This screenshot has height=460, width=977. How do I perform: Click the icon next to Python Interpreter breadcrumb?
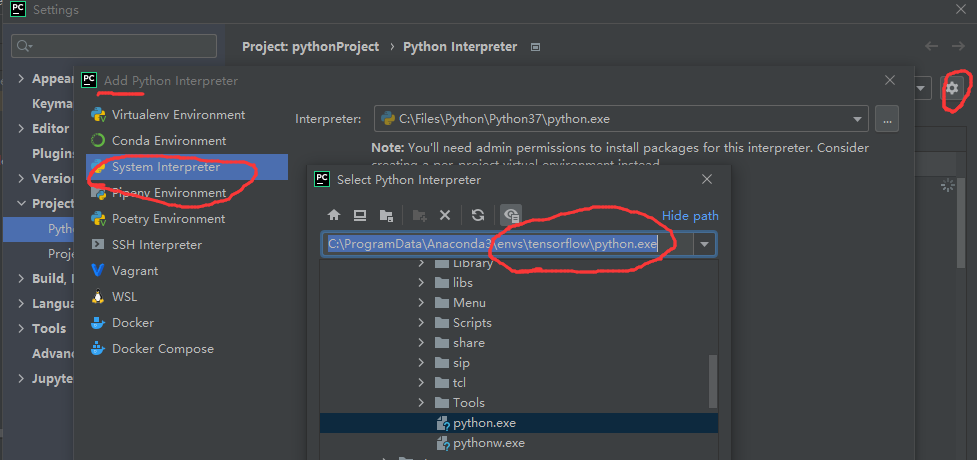[x=535, y=47]
